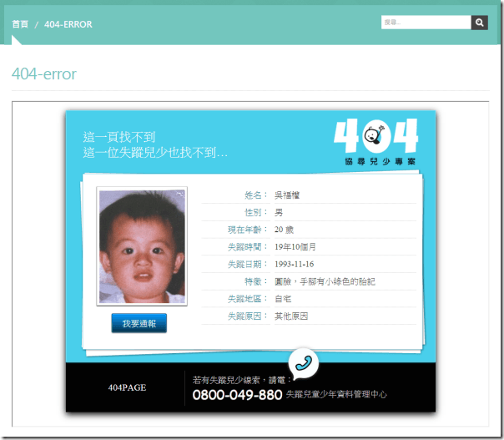
Task: Click the 這一頁找不到 headline
Action: 119,137
